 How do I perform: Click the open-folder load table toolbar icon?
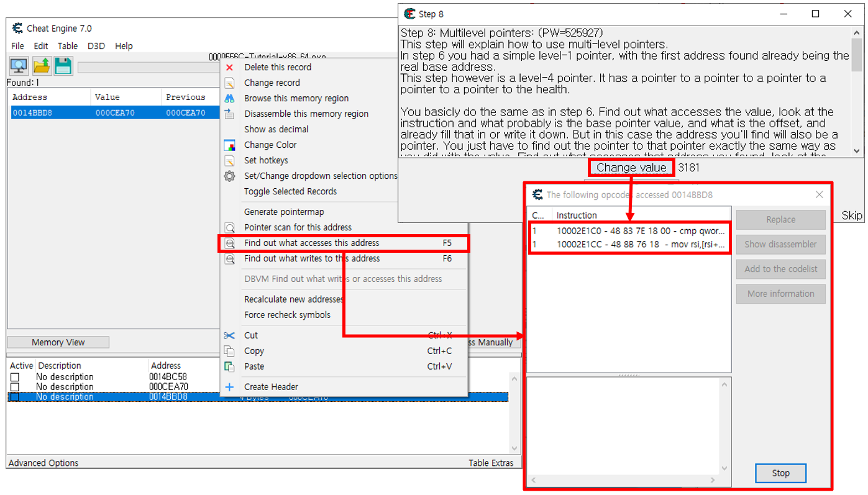pos(42,65)
